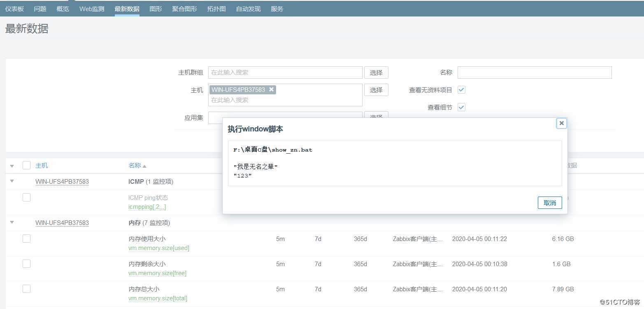The height and width of the screenshot is (309, 644).
Task: Focus the 名称 filter input
Action: click(x=535, y=73)
